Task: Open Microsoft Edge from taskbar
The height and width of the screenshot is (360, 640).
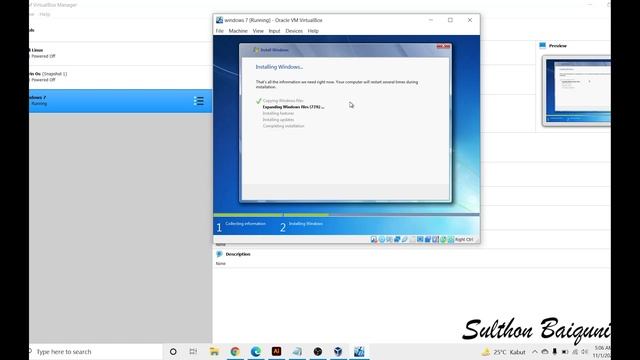Action: pyautogui.click(x=256, y=351)
